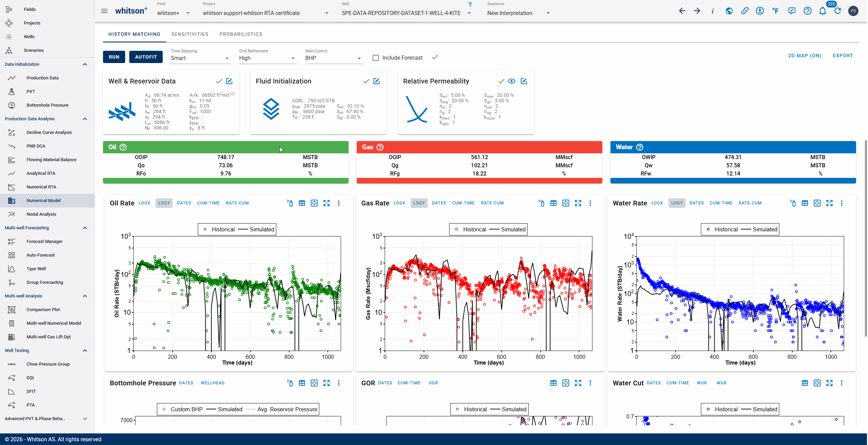
Task: Click the download icon in top toolbar
Action: pos(760,11)
